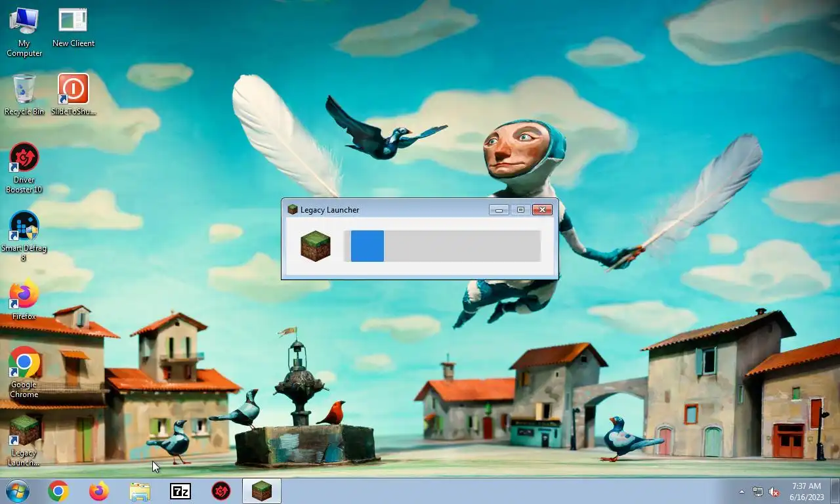Click the Legacy Launcher loading progress bar
840x504 pixels.
click(442, 246)
